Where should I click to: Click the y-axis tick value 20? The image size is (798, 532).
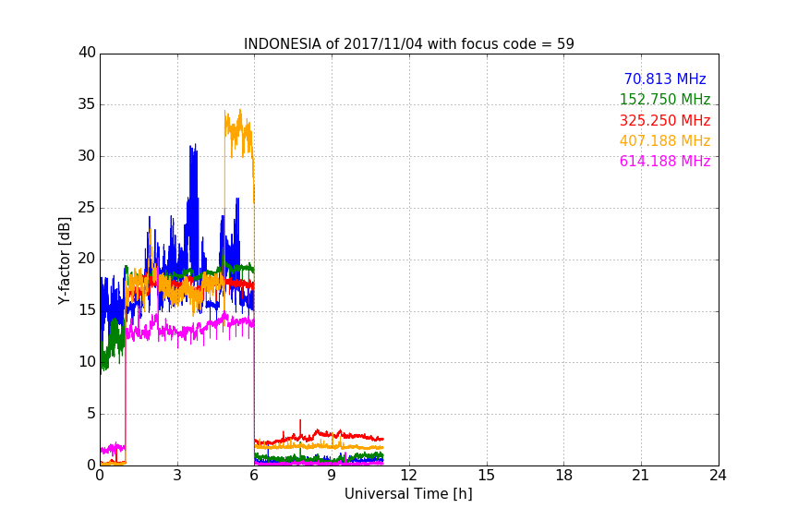tap(87, 260)
